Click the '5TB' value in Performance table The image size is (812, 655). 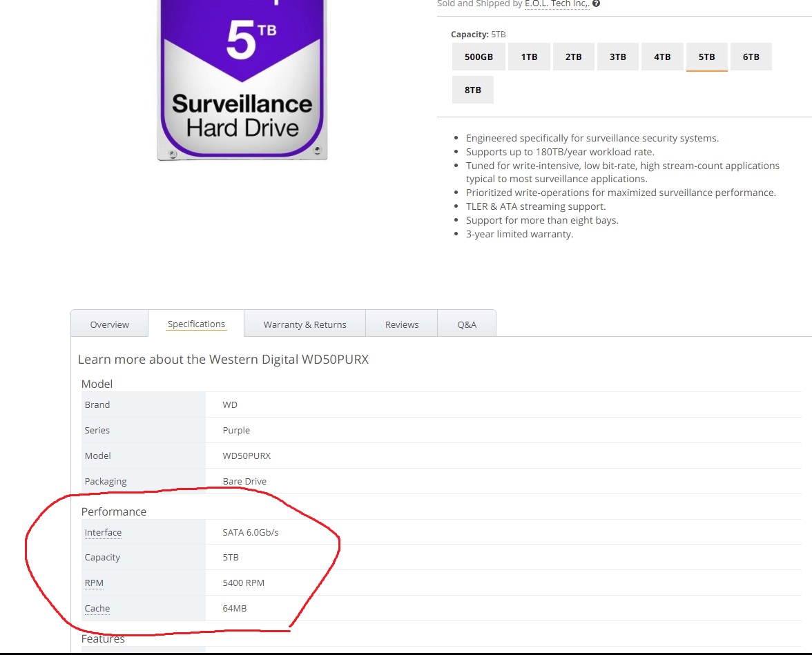click(231, 558)
